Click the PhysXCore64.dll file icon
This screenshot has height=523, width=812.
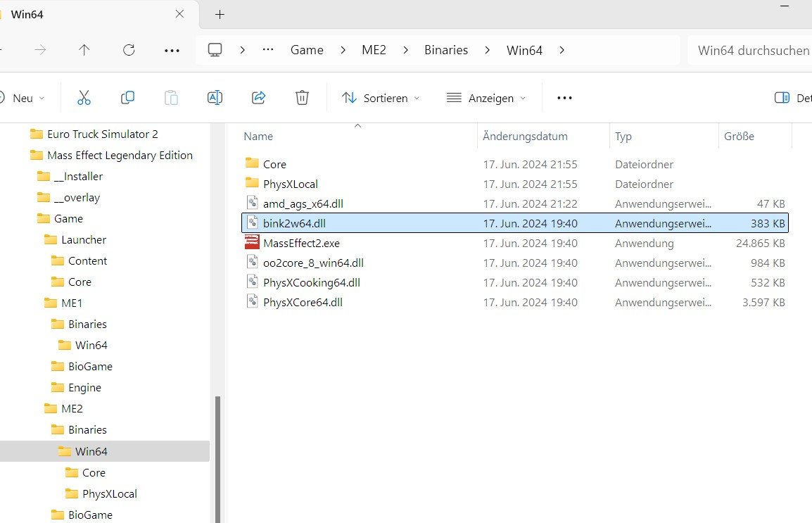pos(252,302)
